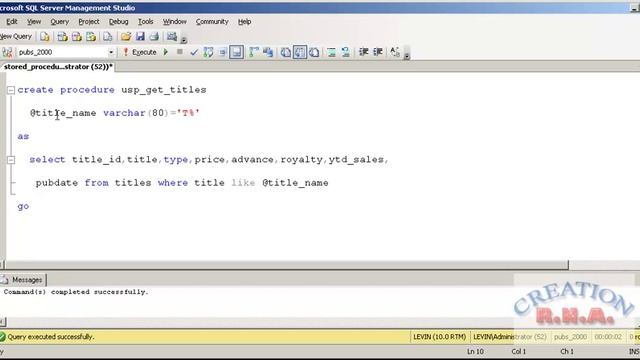The width and height of the screenshot is (640, 360).
Task: Click the Execute button
Action: [x=140, y=52]
